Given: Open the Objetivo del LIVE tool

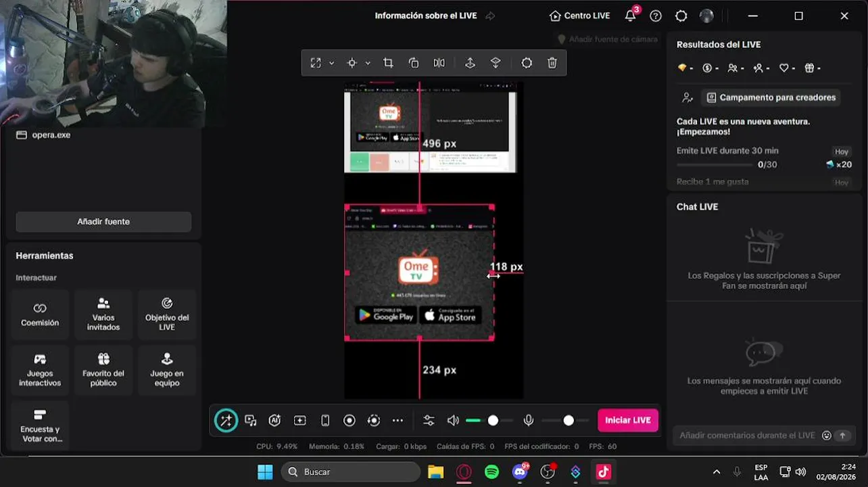Looking at the screenshot, I should 167,315.
